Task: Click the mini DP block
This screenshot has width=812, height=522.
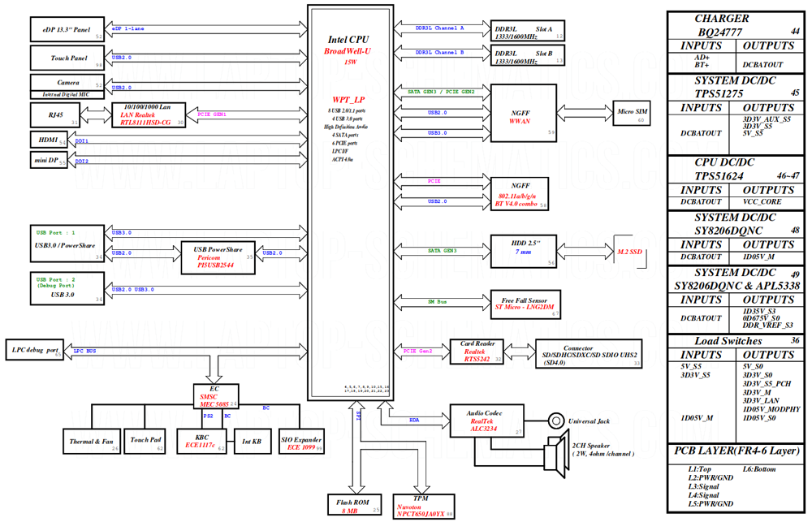Action: coord(49,160)
